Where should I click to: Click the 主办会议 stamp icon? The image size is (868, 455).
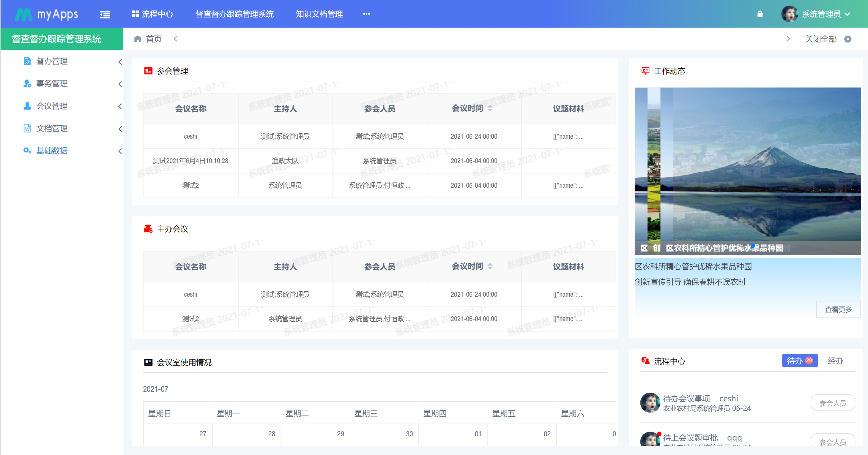148,229
